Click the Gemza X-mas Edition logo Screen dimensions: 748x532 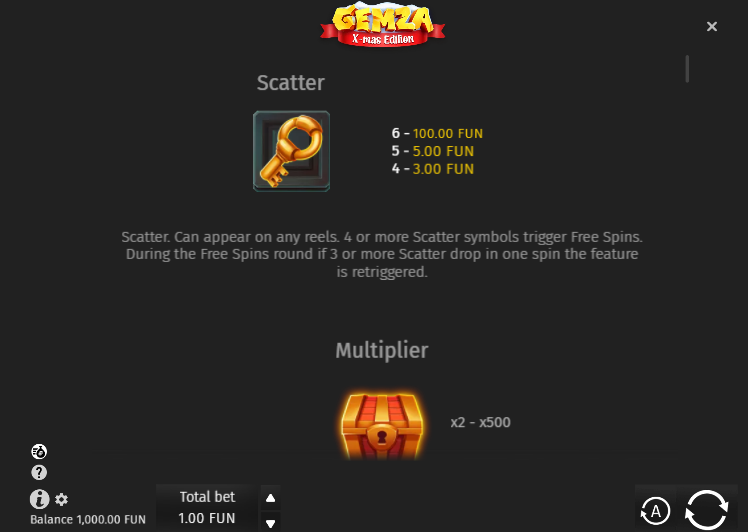point(383,25)
